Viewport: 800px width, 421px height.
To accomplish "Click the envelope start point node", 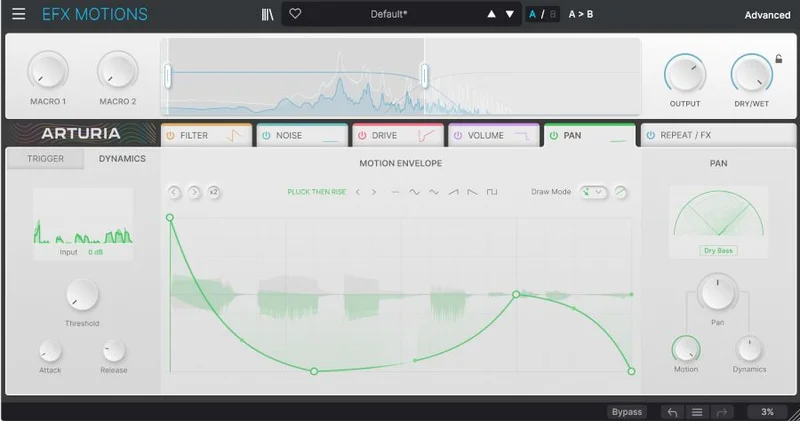I will click(x=170, y=218).
